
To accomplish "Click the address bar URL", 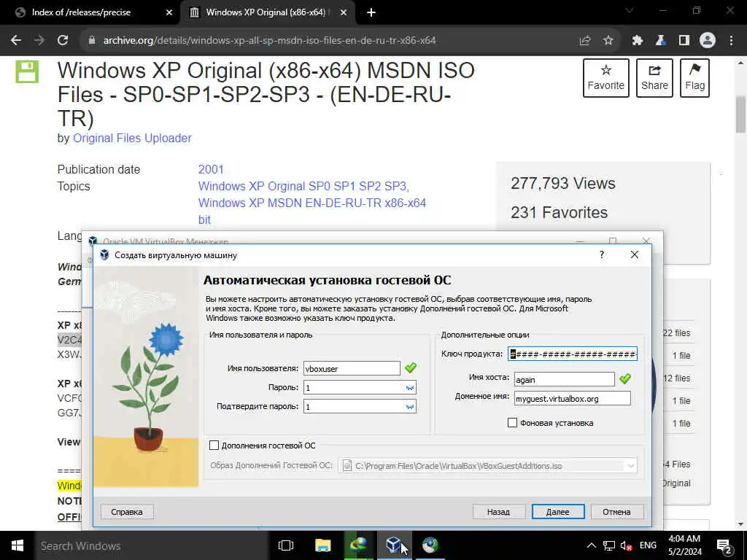I will click(269, 41).
